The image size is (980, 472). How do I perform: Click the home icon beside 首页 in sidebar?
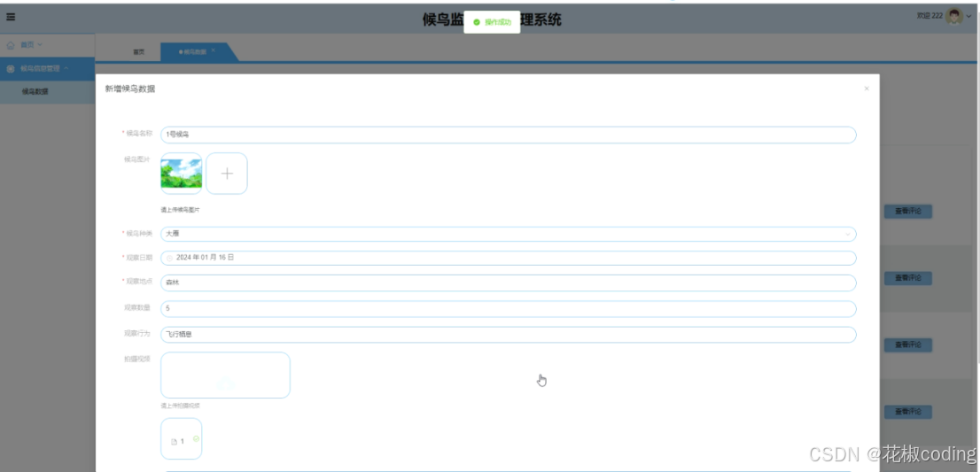[x=11, y=45]
